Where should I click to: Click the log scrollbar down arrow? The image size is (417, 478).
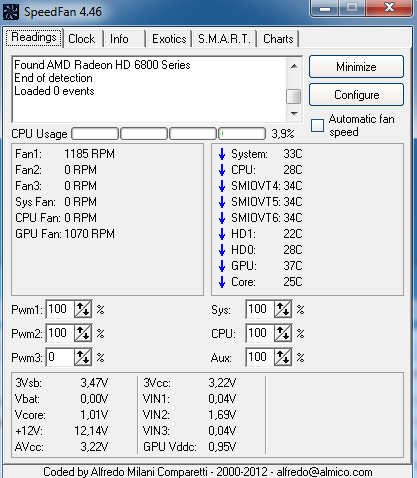coord(294,114)
